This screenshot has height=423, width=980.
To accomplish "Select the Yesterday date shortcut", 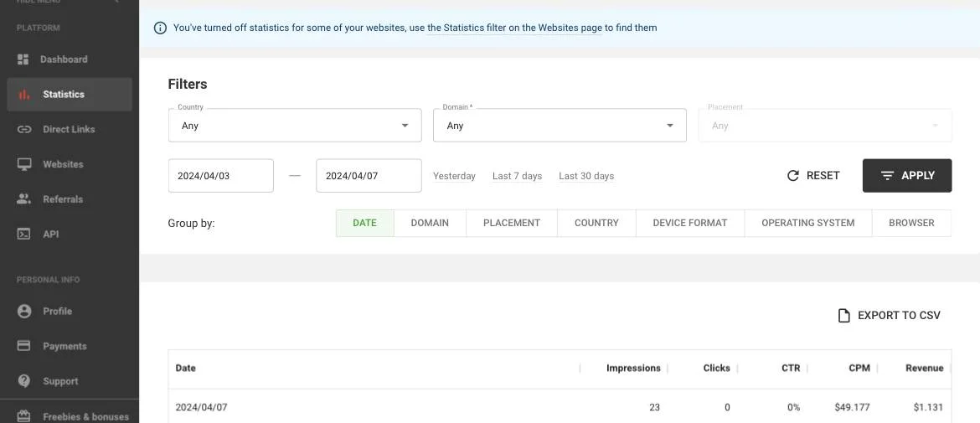I will [x=454, y=176].
